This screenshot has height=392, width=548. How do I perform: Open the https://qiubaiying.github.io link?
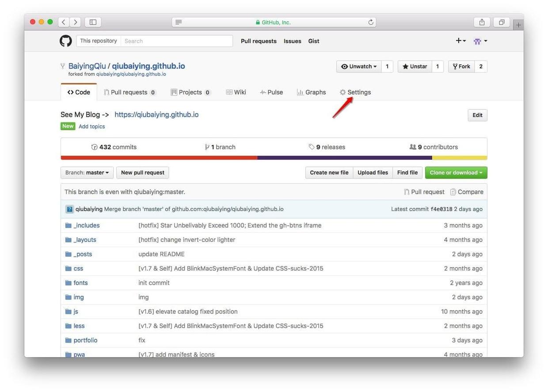(156, 115)
